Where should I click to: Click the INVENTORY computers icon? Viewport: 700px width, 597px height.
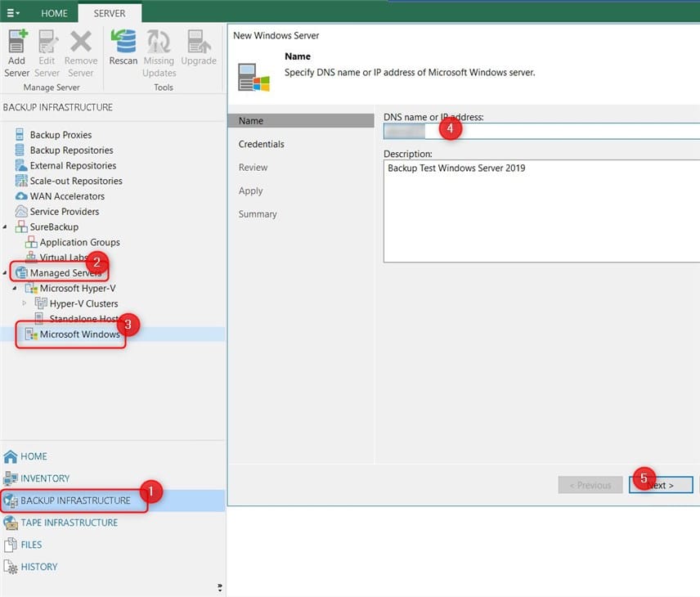pos(11,478)
